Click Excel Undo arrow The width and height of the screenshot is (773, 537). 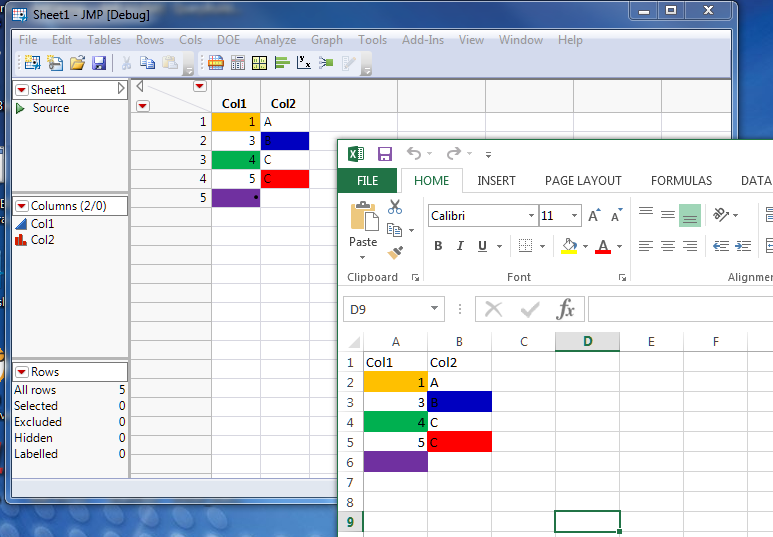click(x=414, y=154)
